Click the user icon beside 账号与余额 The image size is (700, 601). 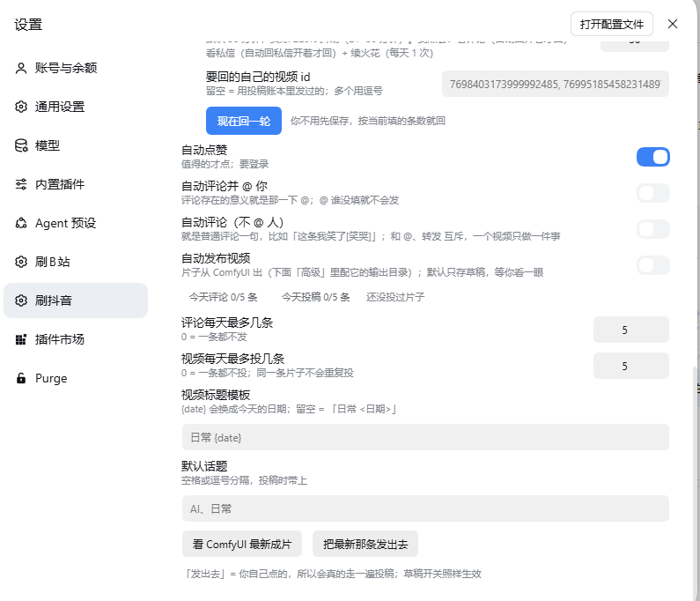coord(21,68)
